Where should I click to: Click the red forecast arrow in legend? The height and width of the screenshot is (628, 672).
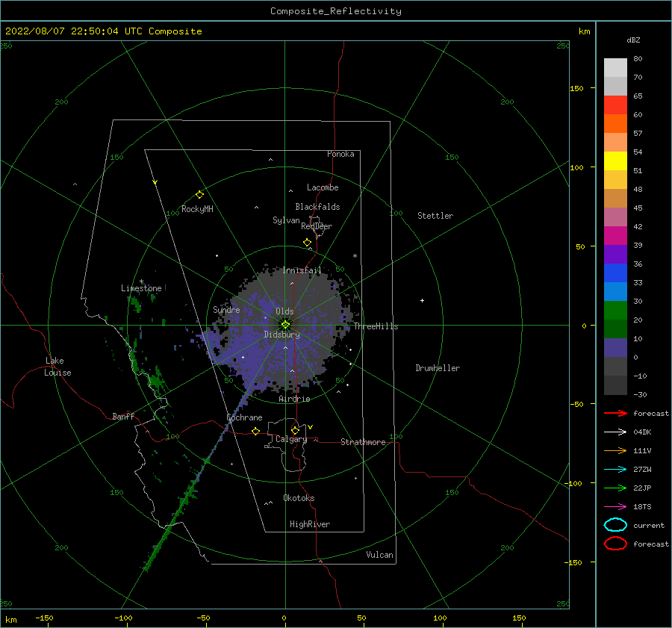[x=615, y=413]
